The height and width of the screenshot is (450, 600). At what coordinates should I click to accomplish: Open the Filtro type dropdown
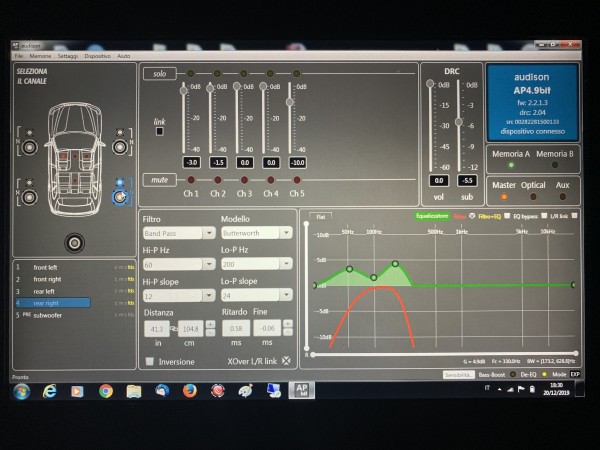pyautogui.click(x=209, y=233)
